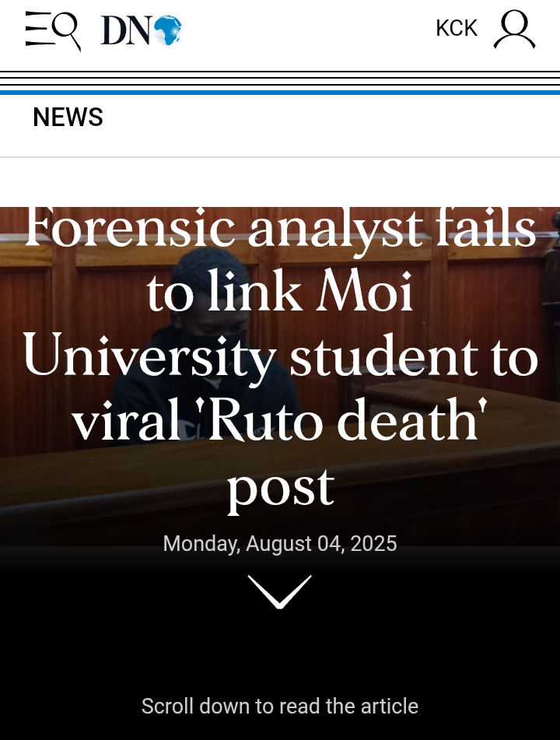Click the word 'post' in the headline
Screen dimensions: 560x740
coord(280,487)
